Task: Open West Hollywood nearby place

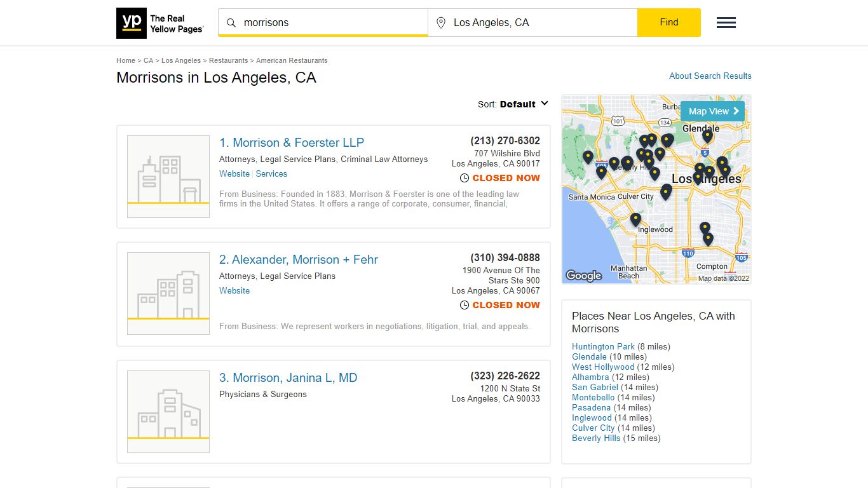Action: [x=603, y=367]
